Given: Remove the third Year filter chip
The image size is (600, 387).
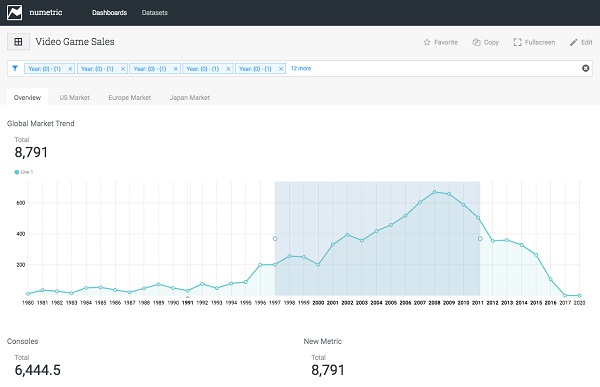Looking at the screenshot, I should pos(176,69).
